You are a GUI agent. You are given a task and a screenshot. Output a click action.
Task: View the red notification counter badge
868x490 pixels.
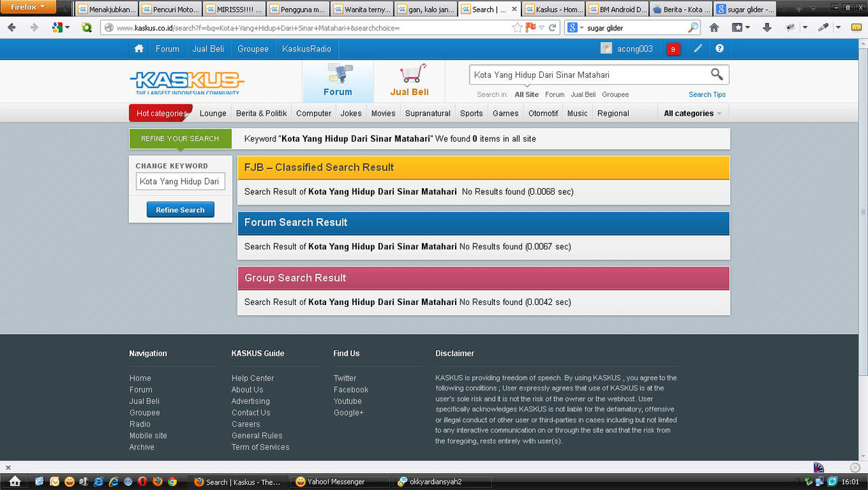point(673,49)
